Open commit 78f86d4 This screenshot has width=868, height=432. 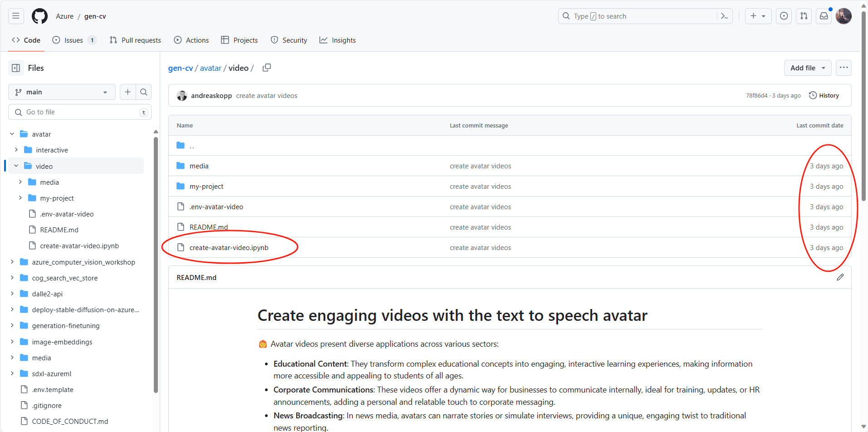pyautogui.click(x=757, y=96)
